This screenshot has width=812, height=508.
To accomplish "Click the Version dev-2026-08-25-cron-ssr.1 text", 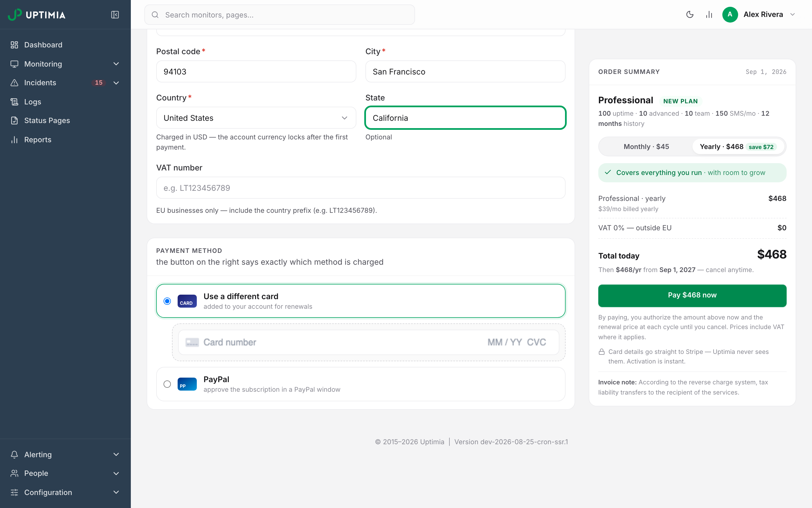I will (x=511, y=442).
